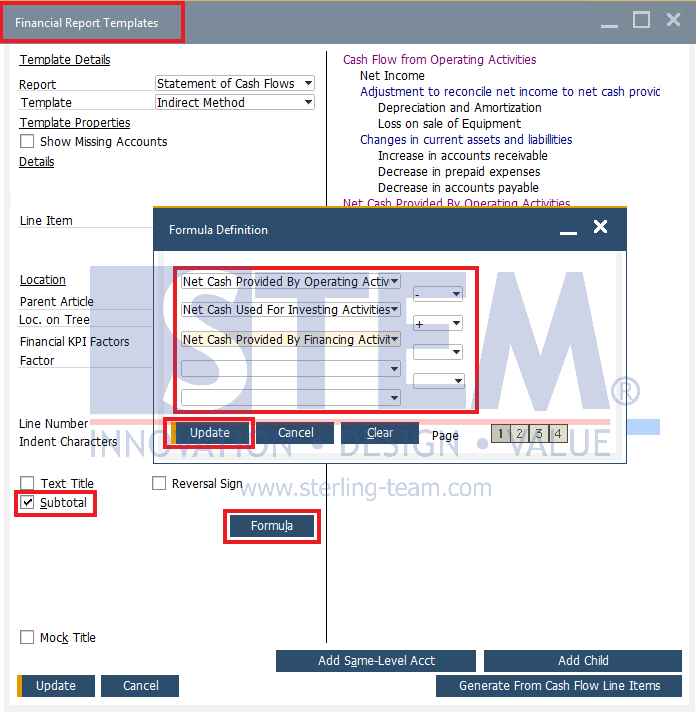Minimize the Formula Definition dialog

pyautogui.click(x=568, y=233)
